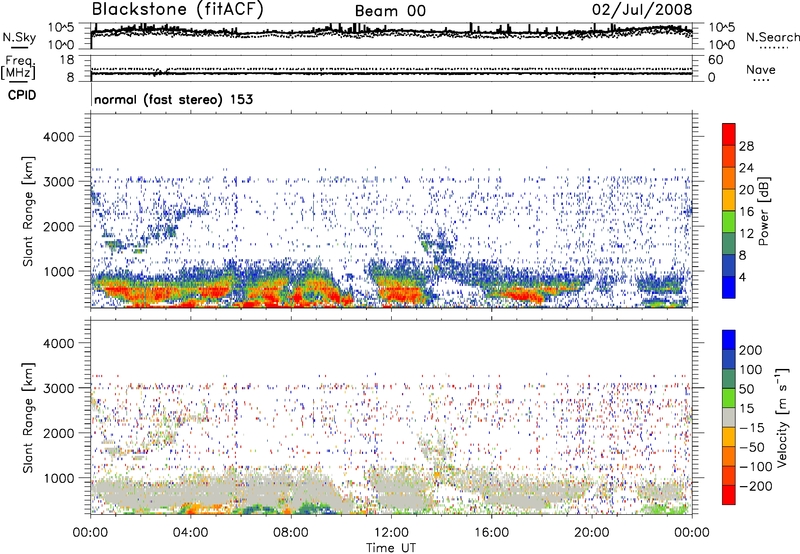Pick the red top segment of the power color bar
Image resolution: width=800 pixels, height=554 pixels.
coord(729,135)
